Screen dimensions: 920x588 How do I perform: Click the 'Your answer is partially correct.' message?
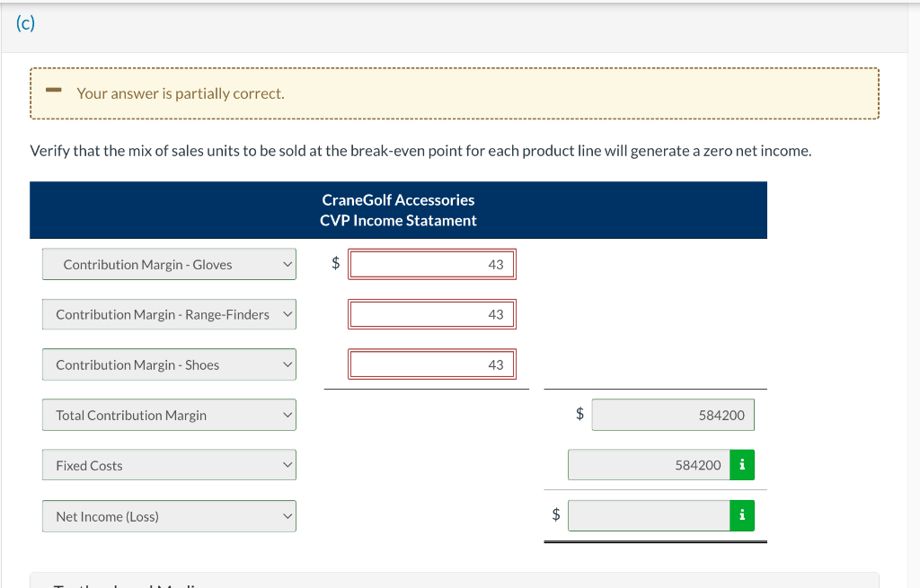tap(181, 93)
